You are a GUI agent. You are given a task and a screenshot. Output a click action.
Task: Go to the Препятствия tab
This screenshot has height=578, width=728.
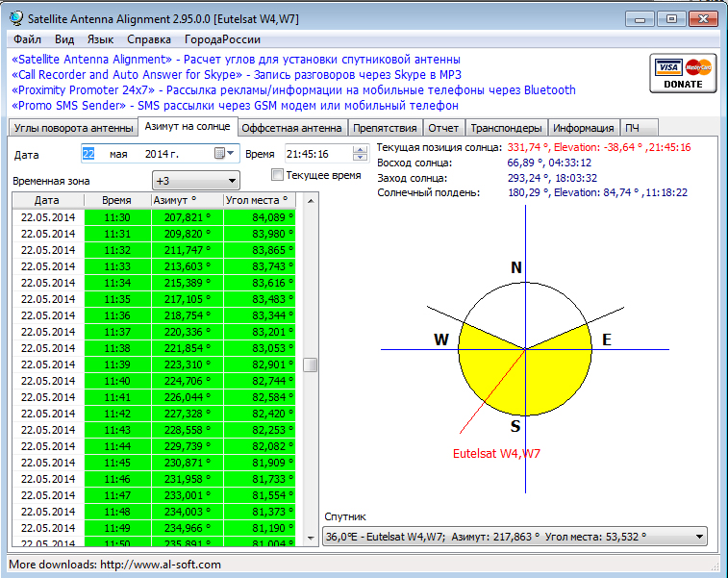click(x=385, y=128)
